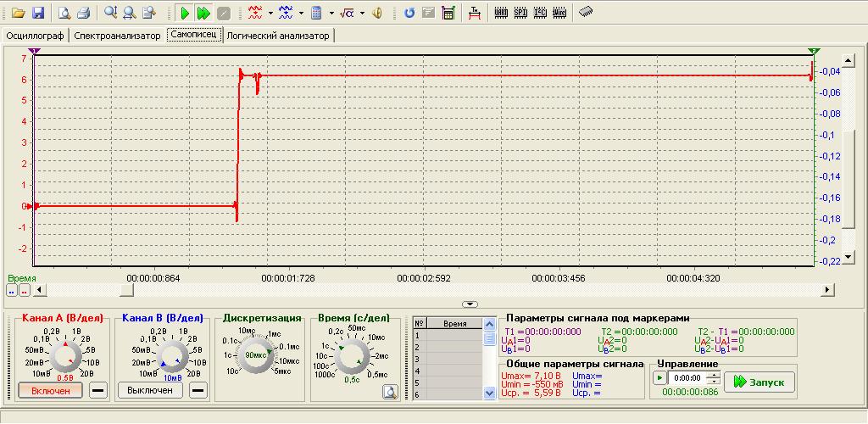The height and width of the screenshot is (424, 868).
Task: Click the horizontal scrollbar right arrow under the graph
Action: click(x=828, y=290)
